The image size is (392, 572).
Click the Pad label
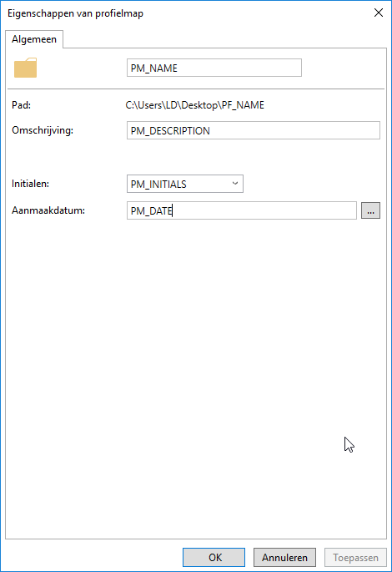pos(21,105)
